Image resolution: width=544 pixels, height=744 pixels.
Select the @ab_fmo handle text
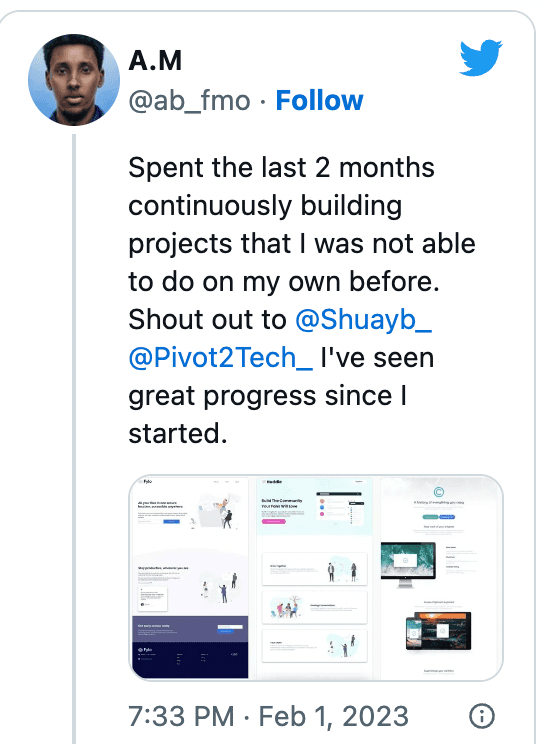[189, 101]
